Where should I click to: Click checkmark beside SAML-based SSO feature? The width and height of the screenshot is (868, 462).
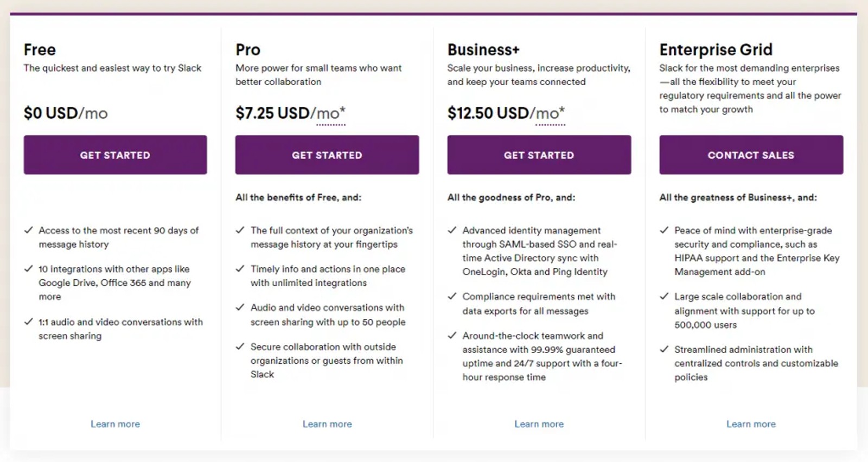(x=452, y=230)
